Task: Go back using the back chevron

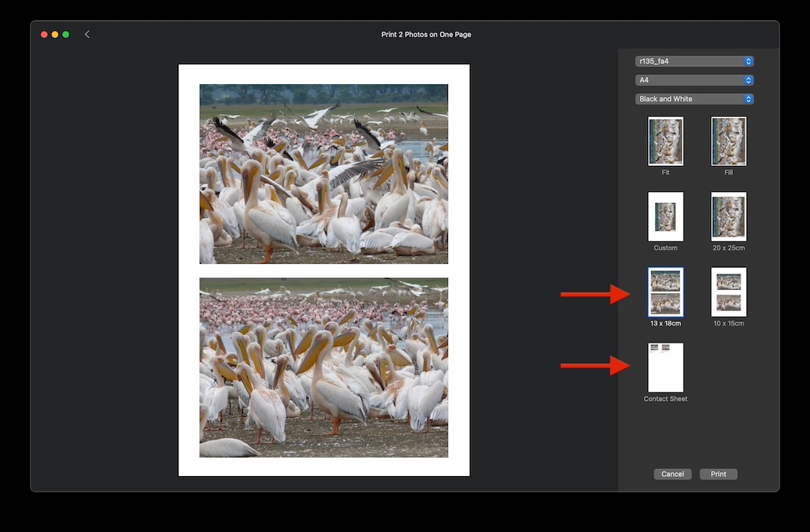Action: tap(87, 34)
